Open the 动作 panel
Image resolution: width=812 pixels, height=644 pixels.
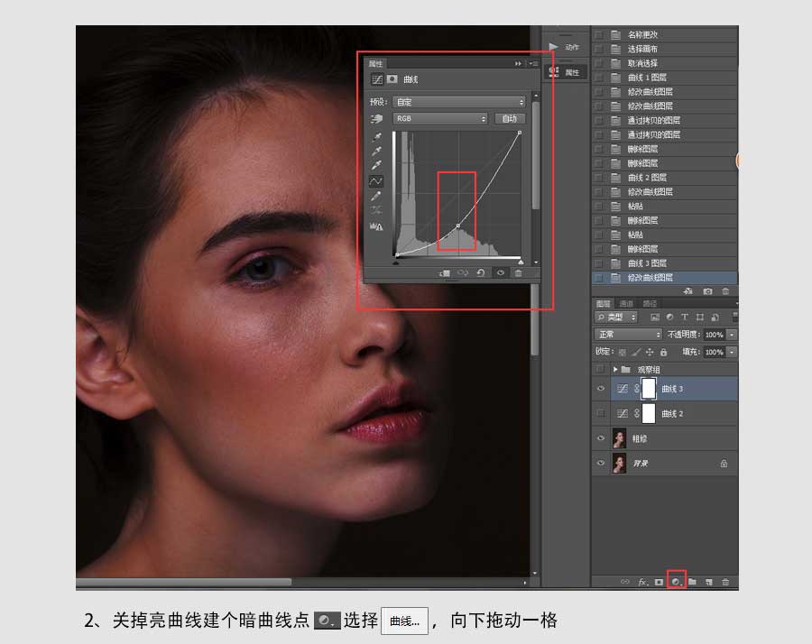click(566, 47)
